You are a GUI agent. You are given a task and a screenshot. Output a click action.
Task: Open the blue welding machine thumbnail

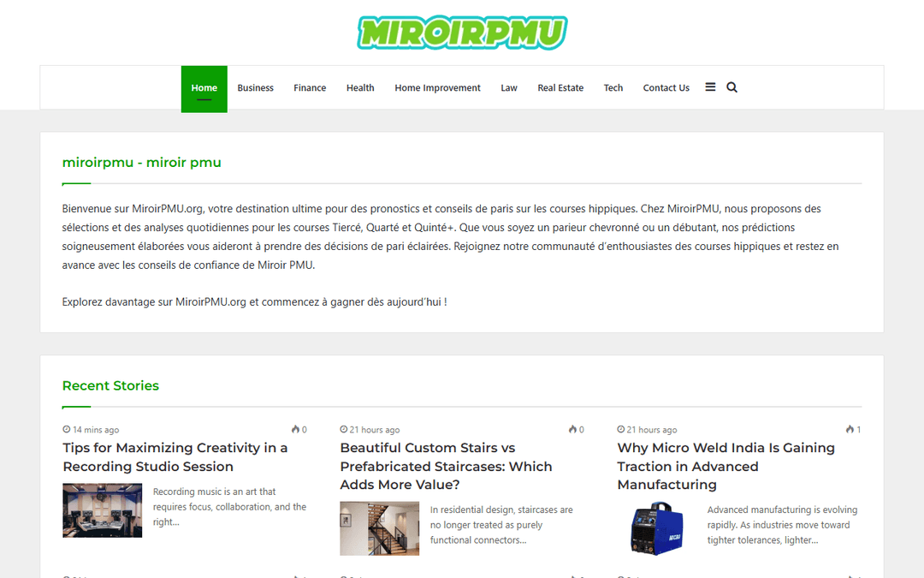click(x=656, y=528)
